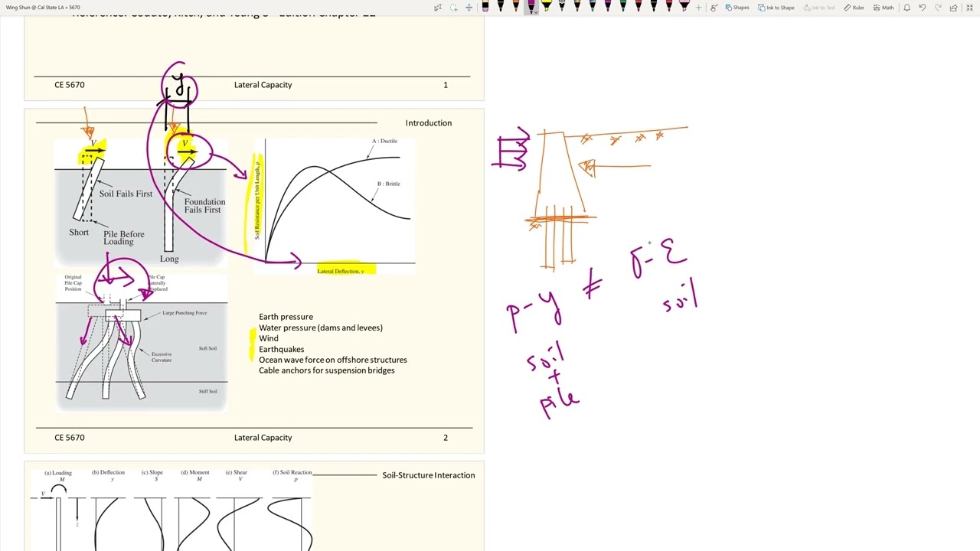Click 'Cable anchors for suspension bridges'
The width and height of the screenshot is (980, 551).
point(327,370)
